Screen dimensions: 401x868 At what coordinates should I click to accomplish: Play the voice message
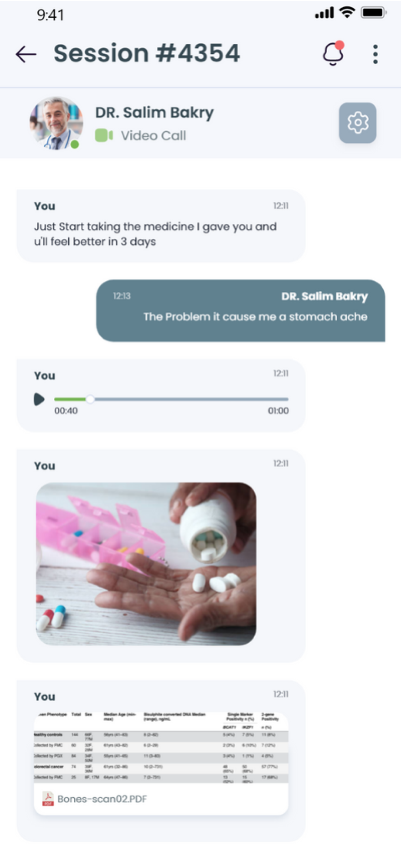[x=39, y=399]
